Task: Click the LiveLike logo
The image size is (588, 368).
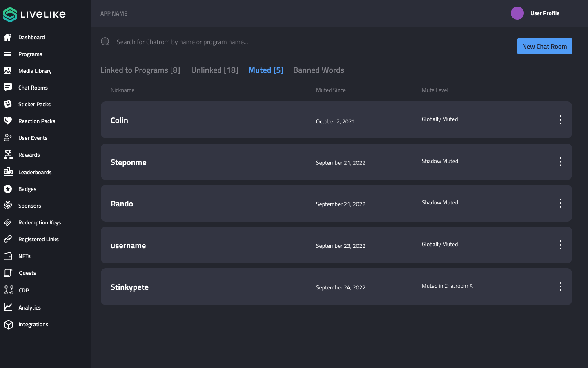Action: (34, 14)
